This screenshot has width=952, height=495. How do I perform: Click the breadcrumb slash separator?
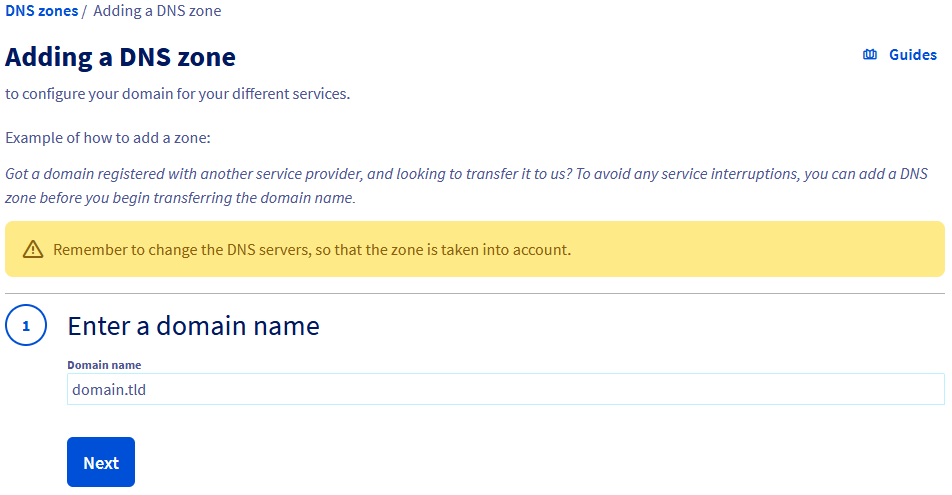tap(85, 11)
